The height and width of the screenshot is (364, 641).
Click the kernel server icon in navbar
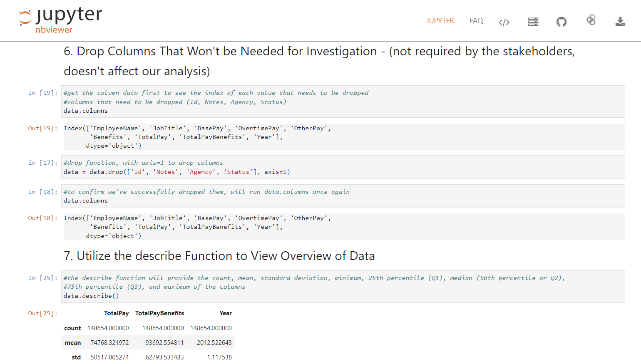pos(533,22)
